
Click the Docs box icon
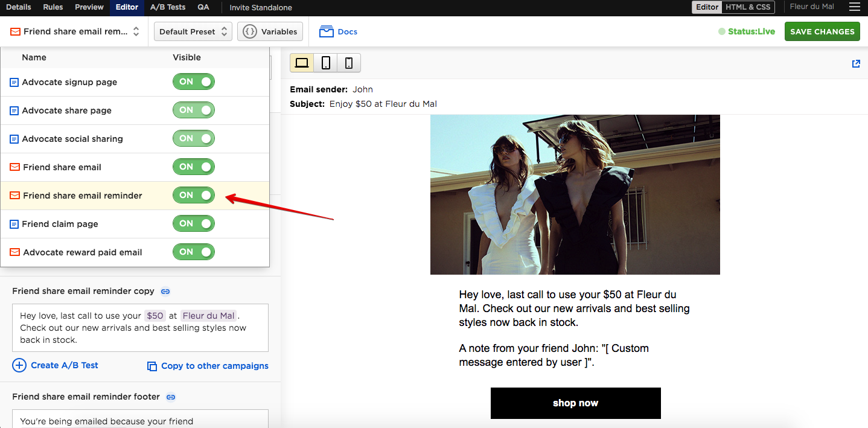point(327,31)
